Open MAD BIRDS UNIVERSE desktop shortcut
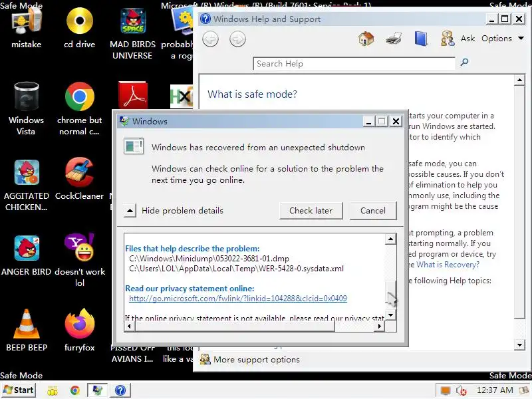 click(x=132, y=33)
